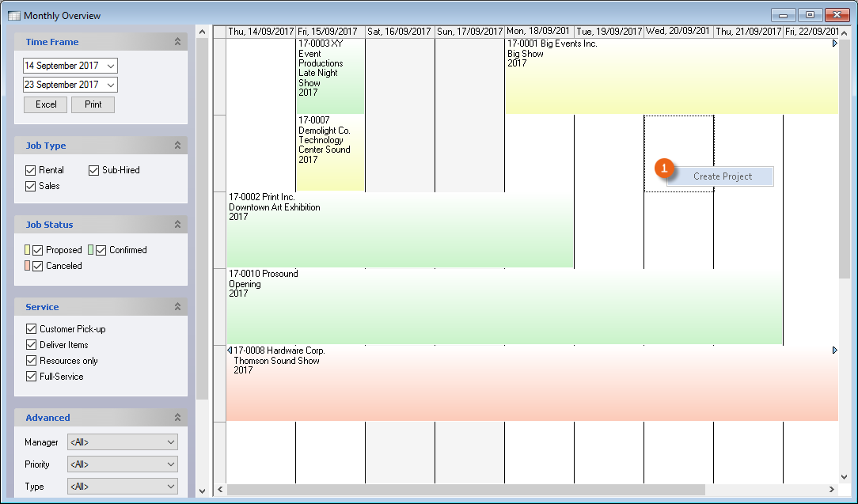Viewport: 858px width, 504px height.
Task: Click right arrow on Hardware Corp. project
Action: click(834, 351)
